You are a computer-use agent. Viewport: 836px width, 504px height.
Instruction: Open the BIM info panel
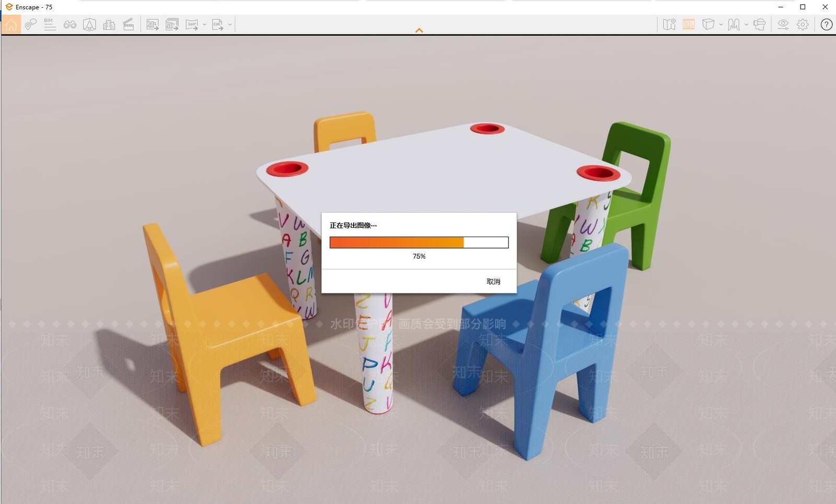pos(50,25)
